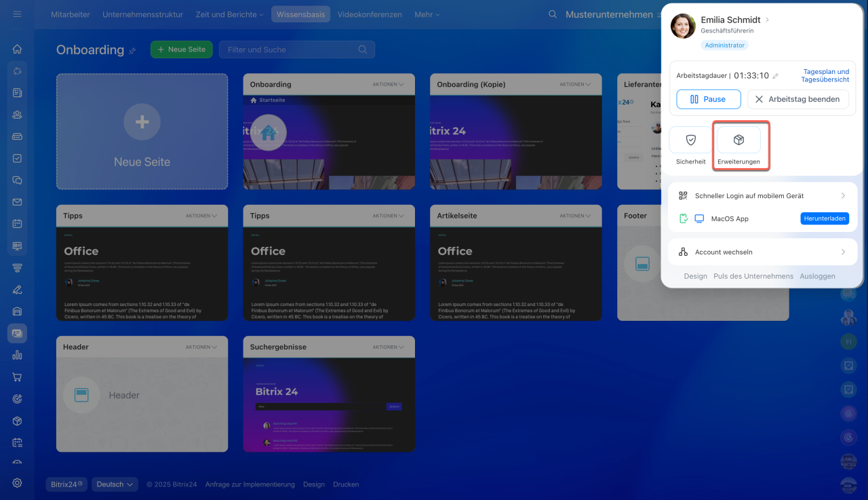
Task: Open the shopping cart icon in sidebar
Action: tap(17, 377)
